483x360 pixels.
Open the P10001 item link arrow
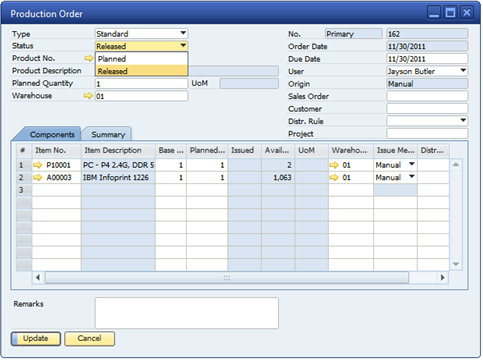(38, 165)
